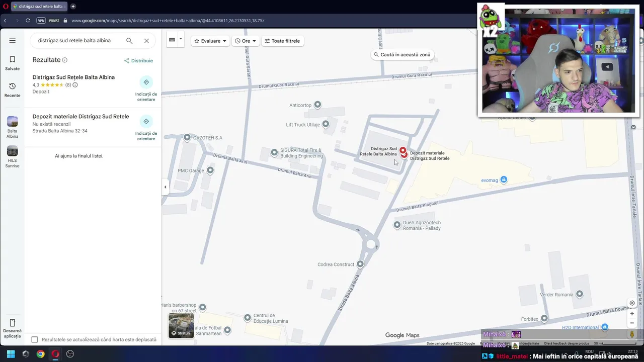Viewport: 644px width, 362px height.
Task: Open the Distrigaz Sud Rețele Balta Albina result
Action: pos(73,77)
